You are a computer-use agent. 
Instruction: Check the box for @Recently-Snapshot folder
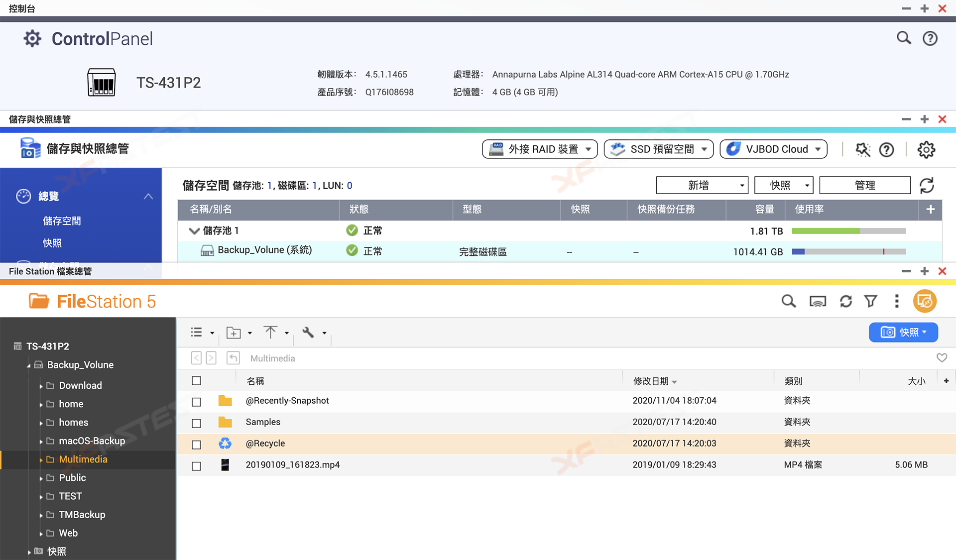pos(196,402)
